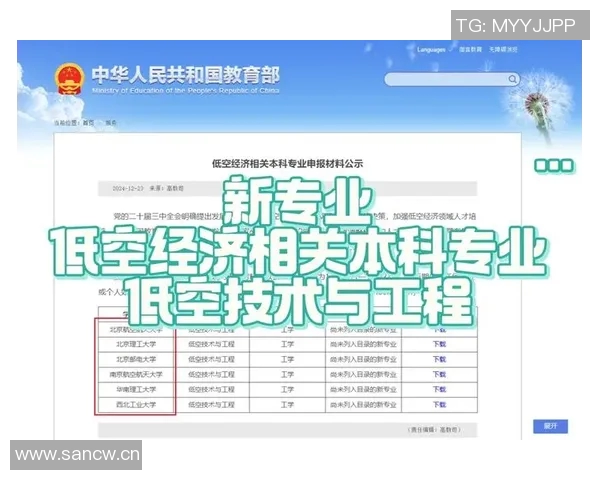Click the 2024-12-27 publication date
600x480 pixels.
pos(128,188)
